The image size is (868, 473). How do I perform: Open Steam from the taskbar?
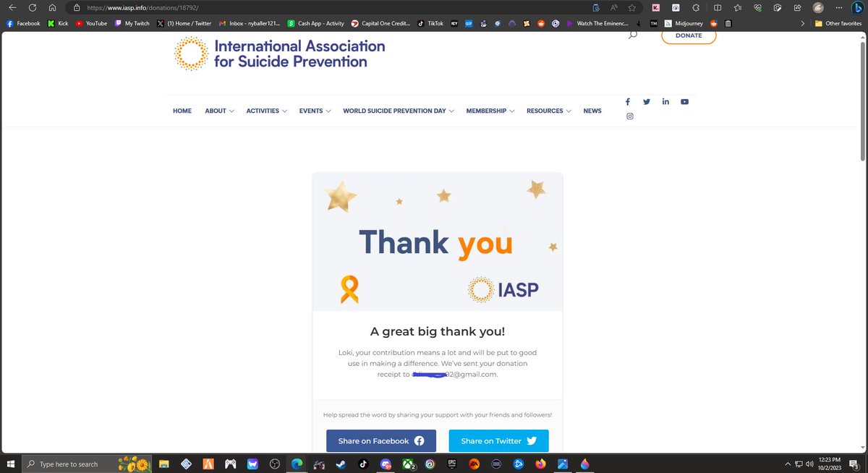tap(340, 464)
